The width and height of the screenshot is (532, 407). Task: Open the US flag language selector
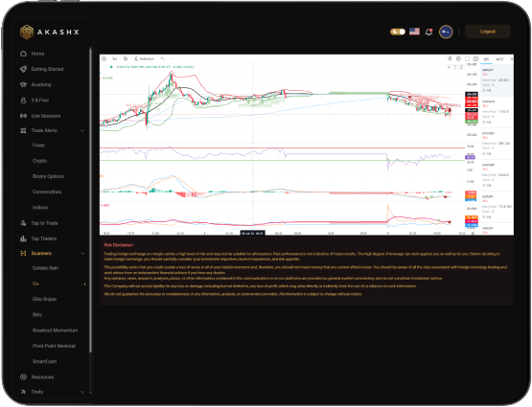[414, 32]
